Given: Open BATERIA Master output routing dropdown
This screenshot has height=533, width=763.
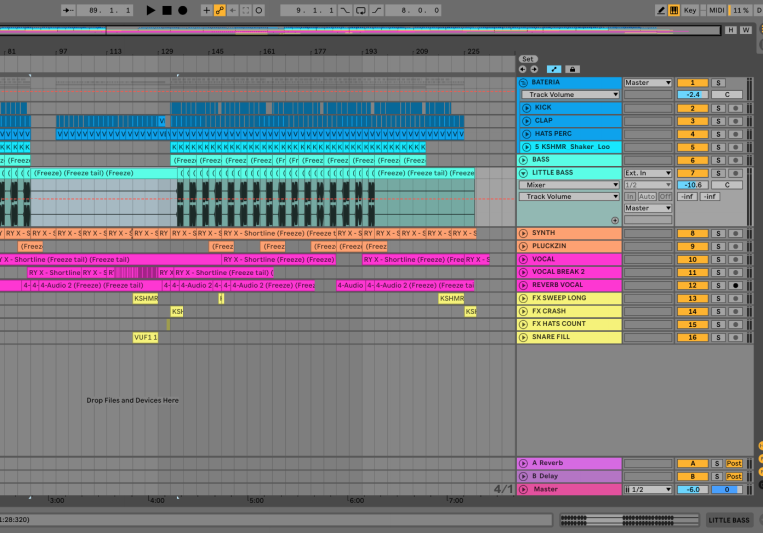Looking at the screenshot, I should coord(648,83).
